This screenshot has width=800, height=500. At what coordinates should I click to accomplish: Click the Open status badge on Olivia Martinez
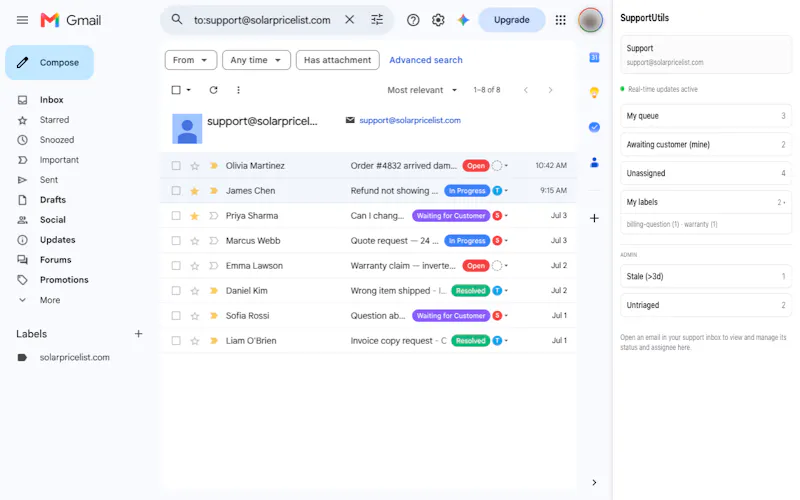[476, 166]
